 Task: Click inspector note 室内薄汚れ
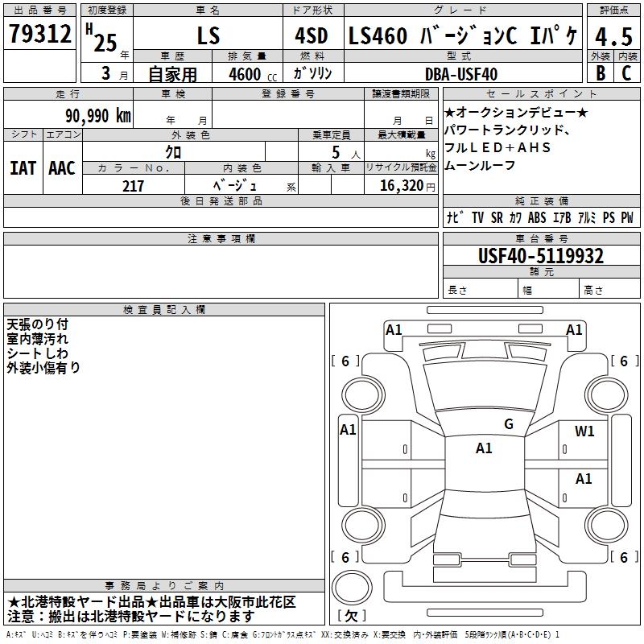coord(37,339)
